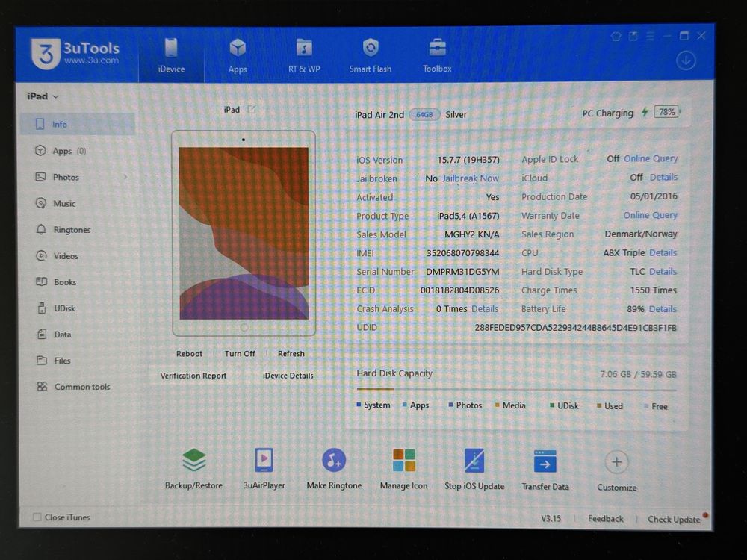Click the Apps icon in the sidebar

click(x=41, y=151)
